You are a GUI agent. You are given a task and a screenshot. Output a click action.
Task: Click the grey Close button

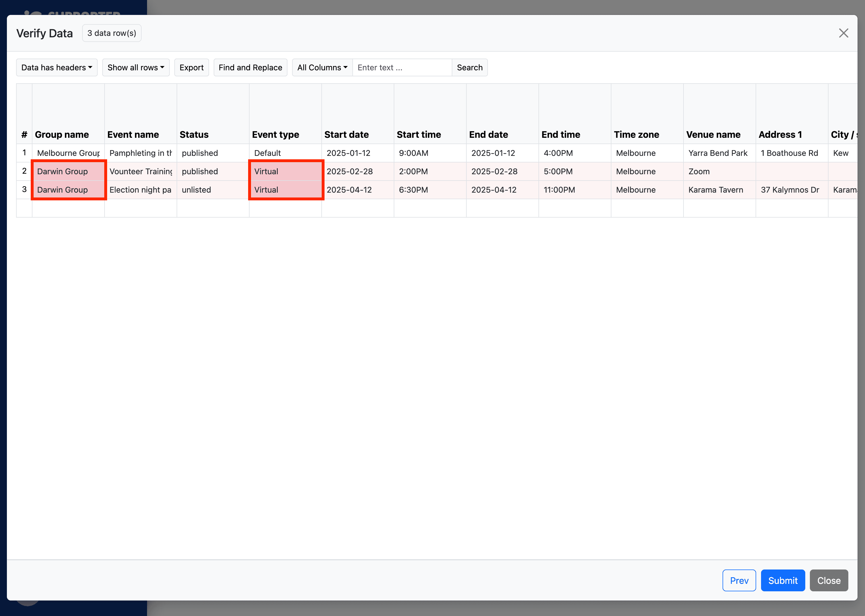829,580
